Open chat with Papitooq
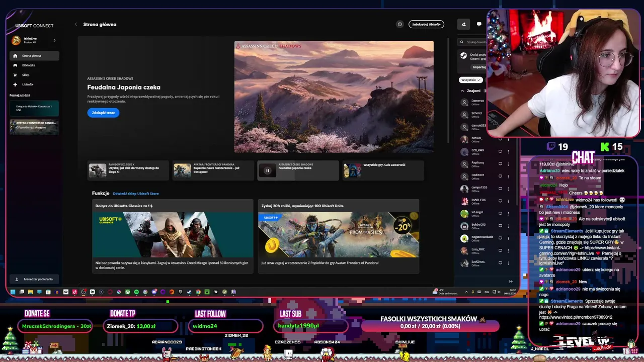 tap(500, 164)
